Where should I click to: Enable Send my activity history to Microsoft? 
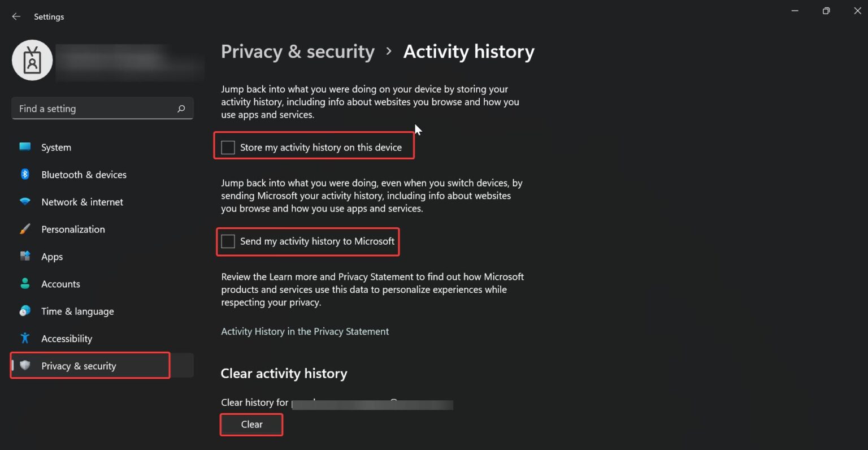pos(228,241)
